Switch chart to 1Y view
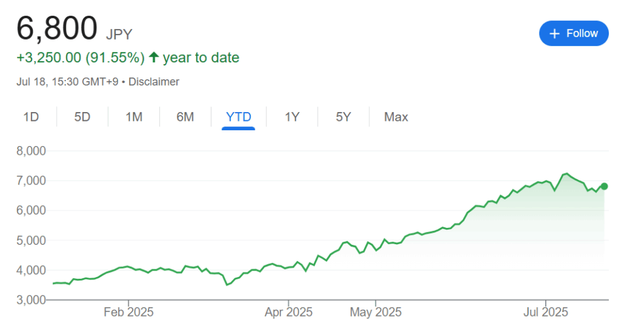The width and height of the screenshot is (644, 326). [x=292, y=117]
